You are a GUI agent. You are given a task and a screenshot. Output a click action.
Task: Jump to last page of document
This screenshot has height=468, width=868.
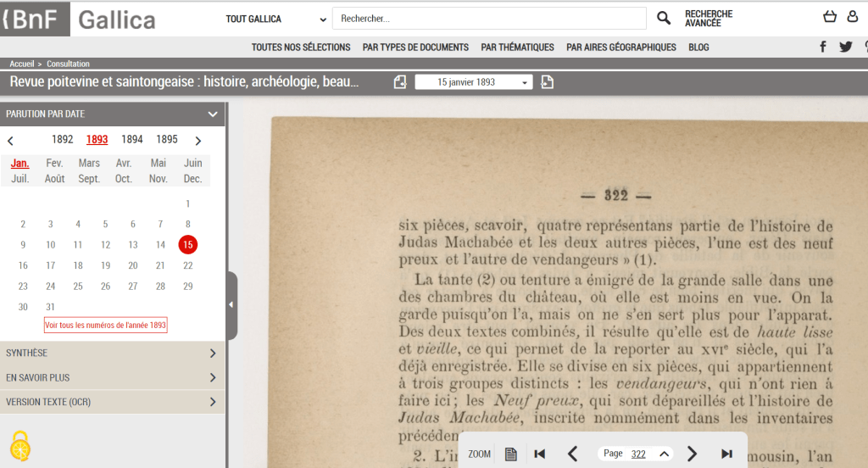coord(726,454)
